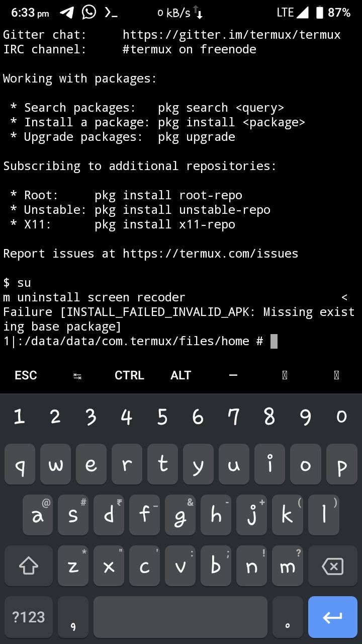Tap the Tab arrows extra key

click(77, 375)
